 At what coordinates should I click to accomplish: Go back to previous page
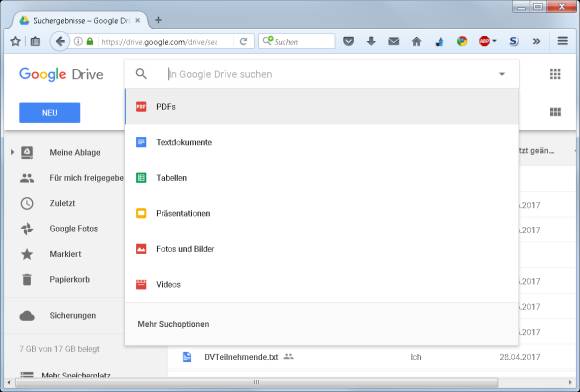coord(60,41)
